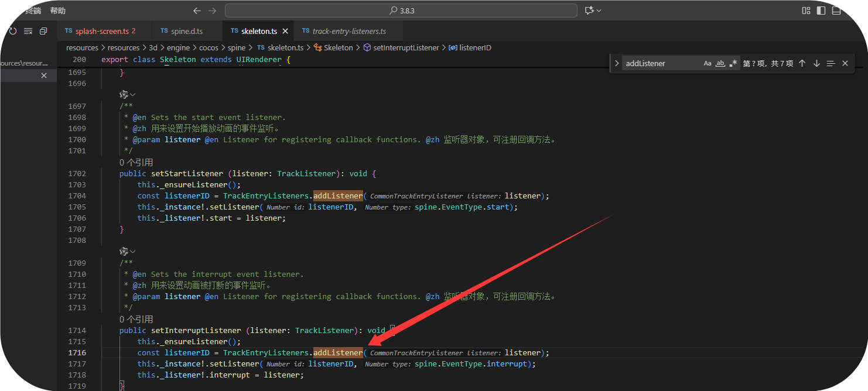
Task: Click the setStartListener method name
Action: [x=187, y=173]
